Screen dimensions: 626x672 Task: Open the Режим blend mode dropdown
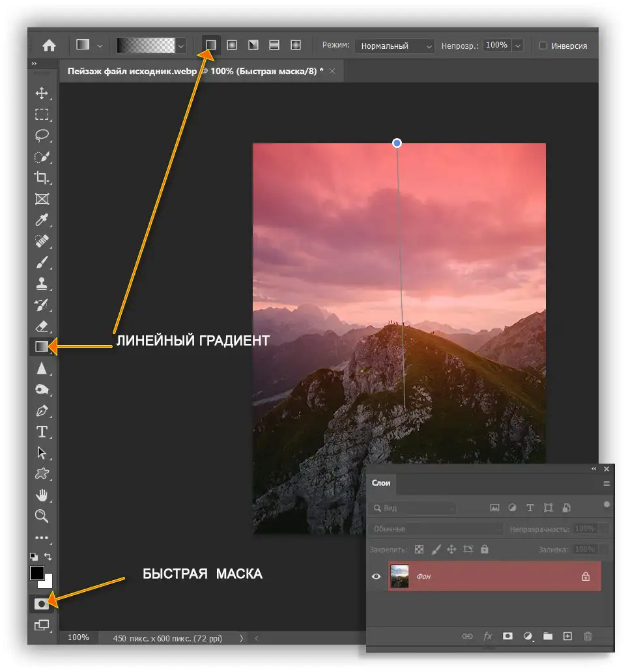(x=395, y=46)
